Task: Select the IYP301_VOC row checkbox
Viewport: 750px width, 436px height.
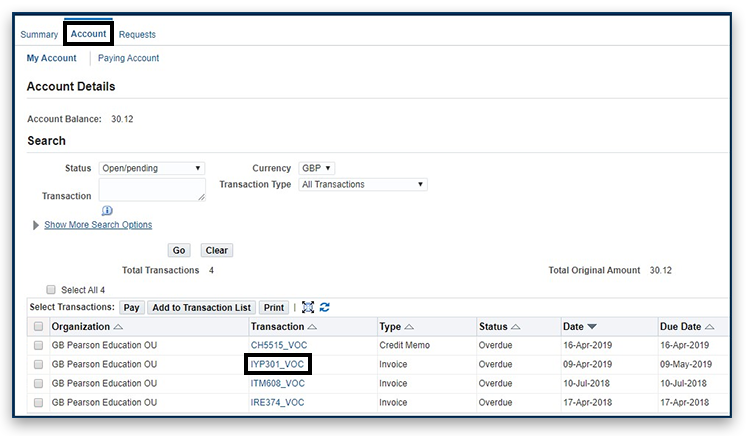Action: pos(38,364)
